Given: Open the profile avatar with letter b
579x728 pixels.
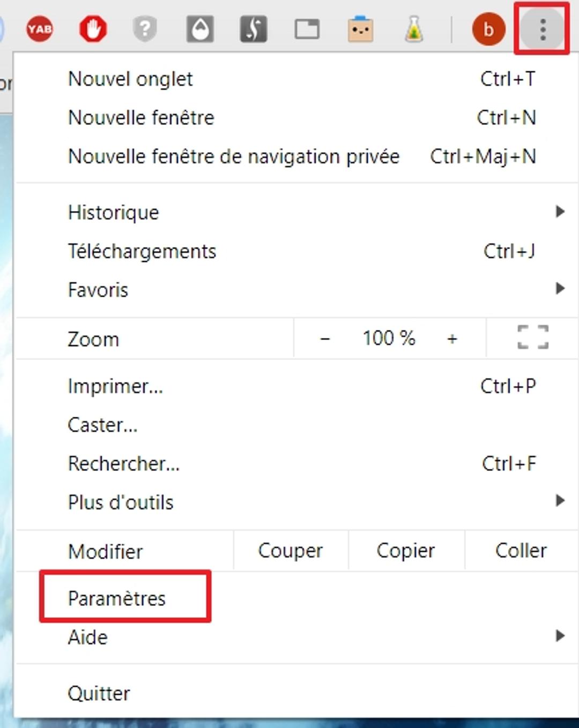Looking at the screenshot, I should coord(488,29).
